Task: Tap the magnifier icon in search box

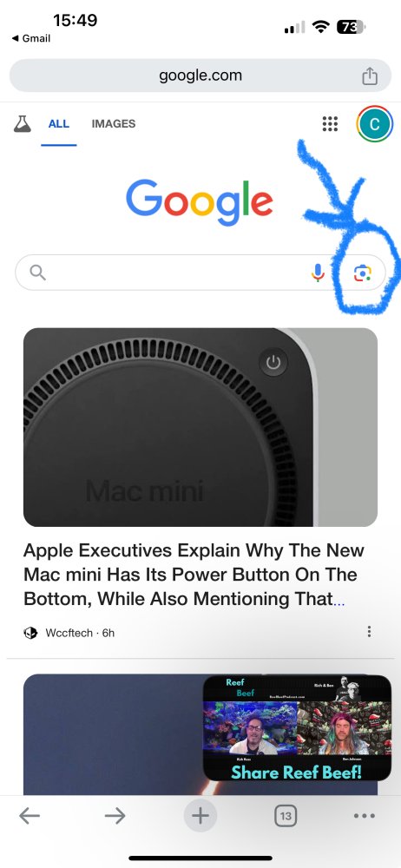Action: (x=37, y=273)
